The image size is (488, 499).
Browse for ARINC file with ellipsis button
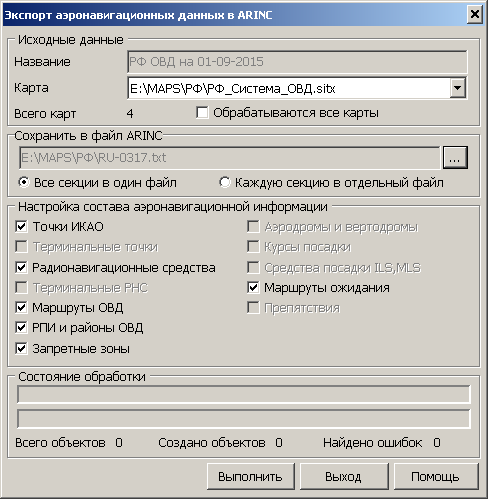[x=455, y=157]
